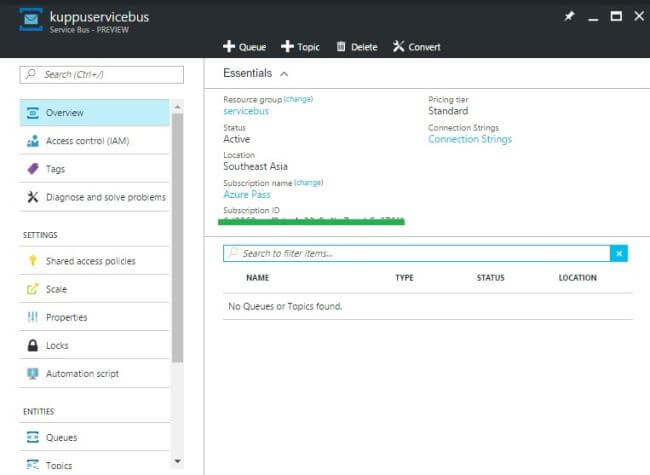The width and height of the screenshot is (650, 475).
Task: Open the Tags menu item
Action: point(94,169)
